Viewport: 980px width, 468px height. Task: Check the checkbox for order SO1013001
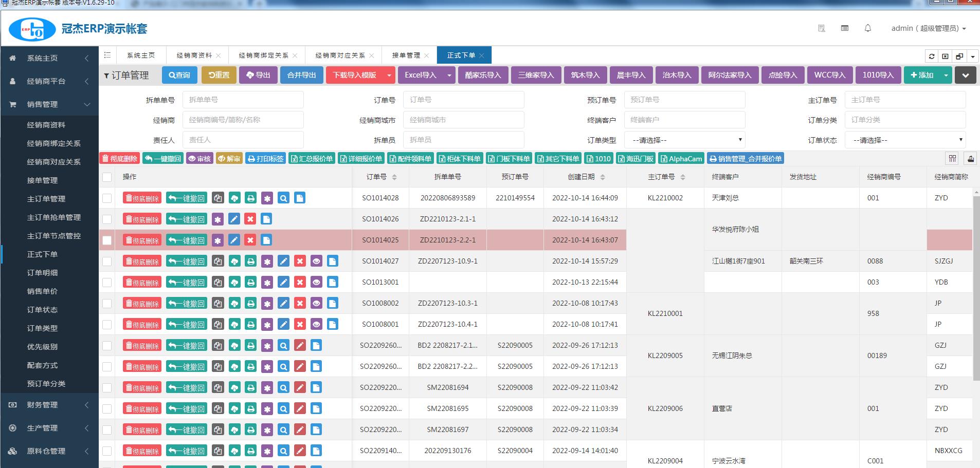[107, 282]
